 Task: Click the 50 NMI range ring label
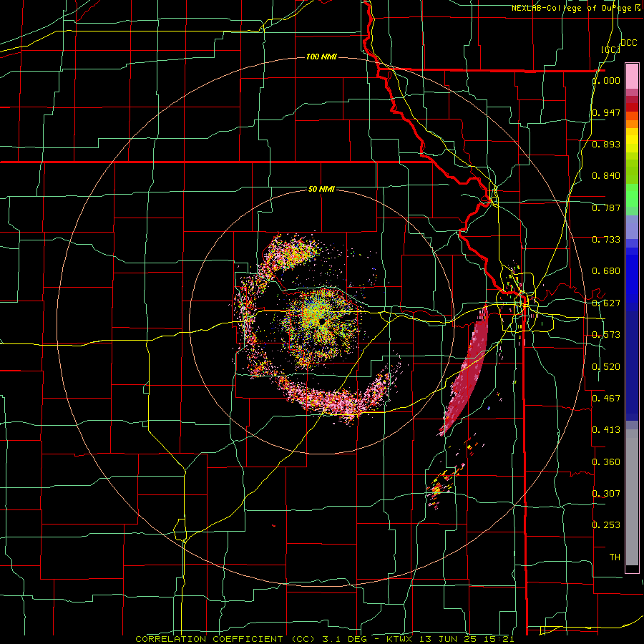point(321,189)
